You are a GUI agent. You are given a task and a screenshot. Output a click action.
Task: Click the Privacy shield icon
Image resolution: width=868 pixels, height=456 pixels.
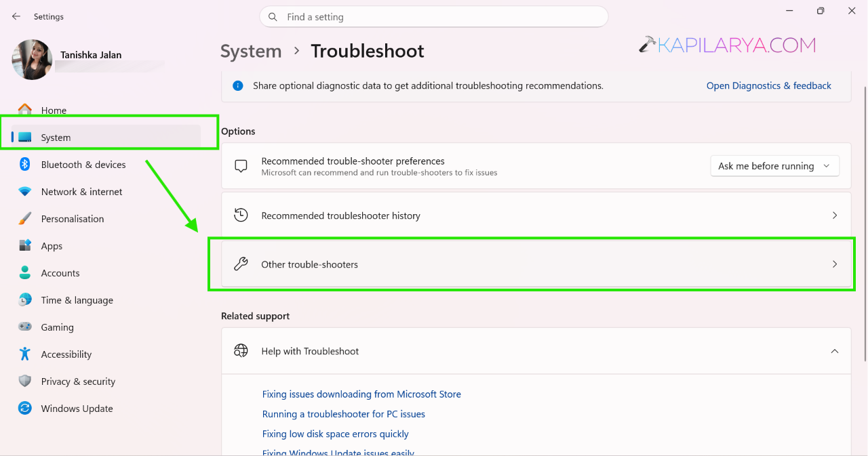pos(25,381)
